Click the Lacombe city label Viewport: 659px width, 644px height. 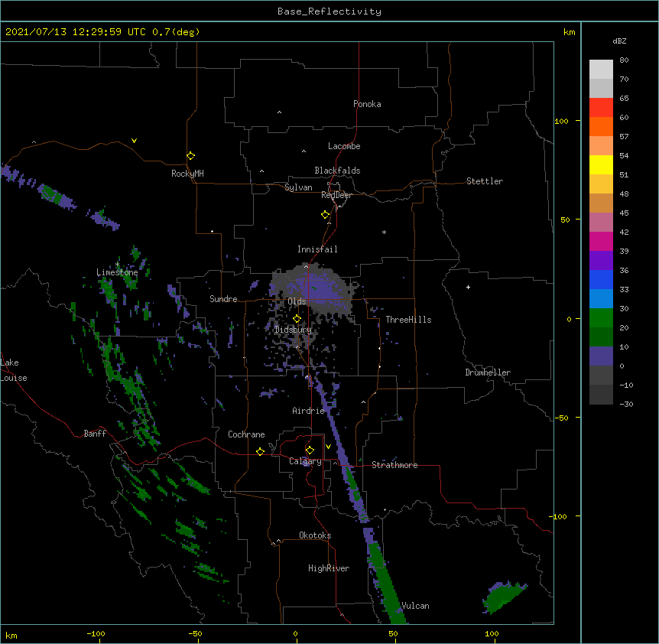point(344,146)
